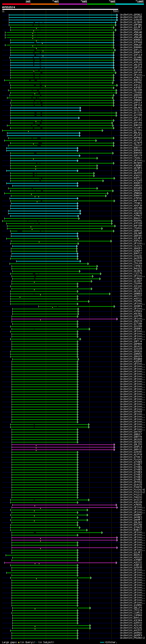
Task: Click the red 20% identity legend segment
Action: pos(16,4)
